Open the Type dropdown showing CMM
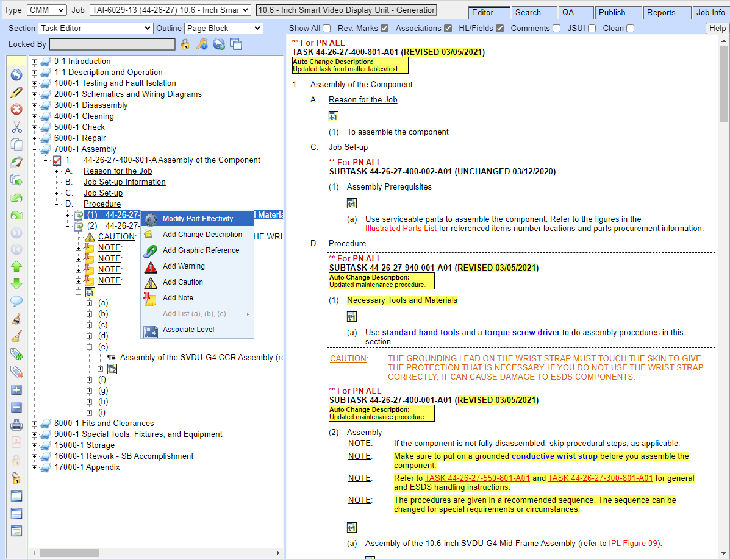Image resolution: width=730 pixels, height=560 pixels. [46, 10]
